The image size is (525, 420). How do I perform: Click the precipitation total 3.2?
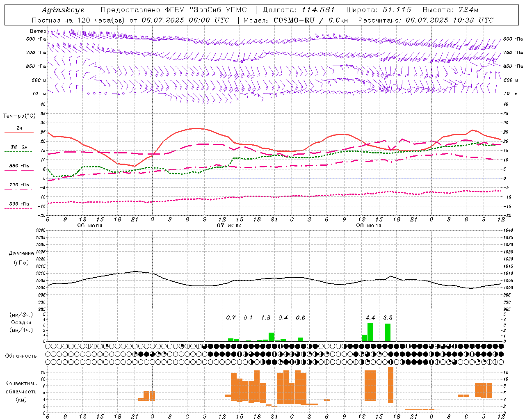click(388, 318)
